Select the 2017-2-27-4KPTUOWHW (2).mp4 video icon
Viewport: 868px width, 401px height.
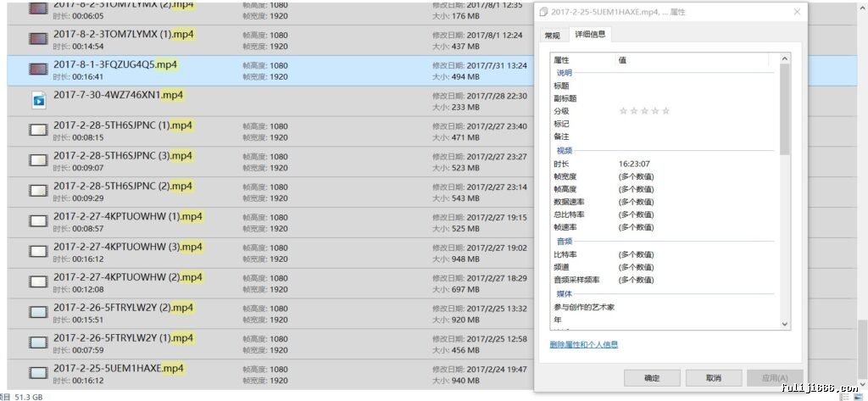[37, 282]
